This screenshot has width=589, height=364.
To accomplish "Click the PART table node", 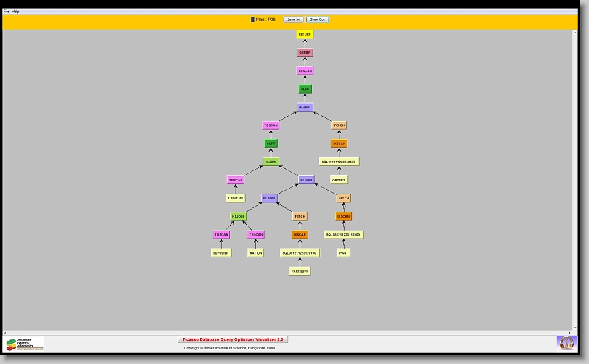I will click(x=344, y=253).
